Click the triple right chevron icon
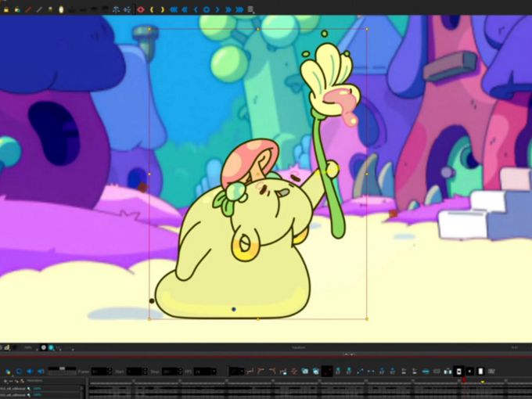 pyautogui.click(x=239, y=10)
